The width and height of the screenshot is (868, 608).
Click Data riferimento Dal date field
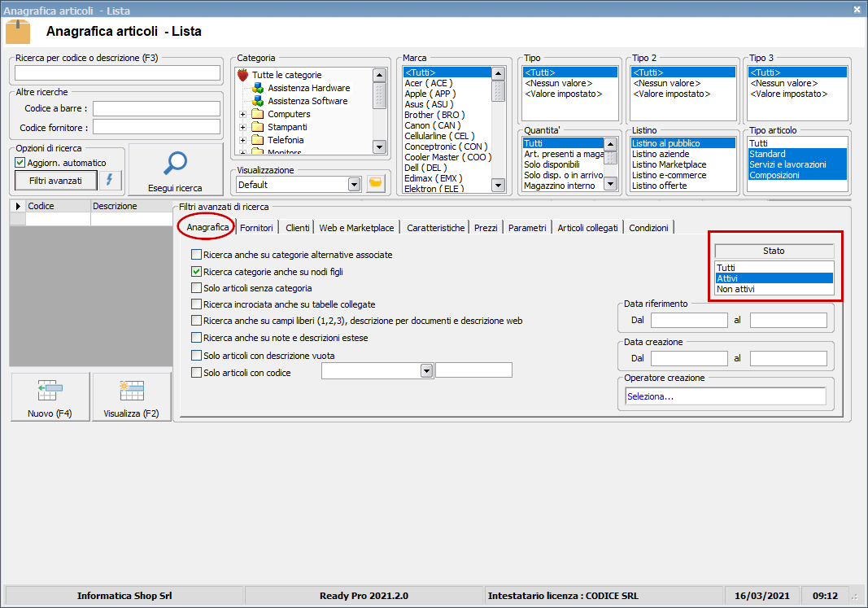(x=689, y=320)
